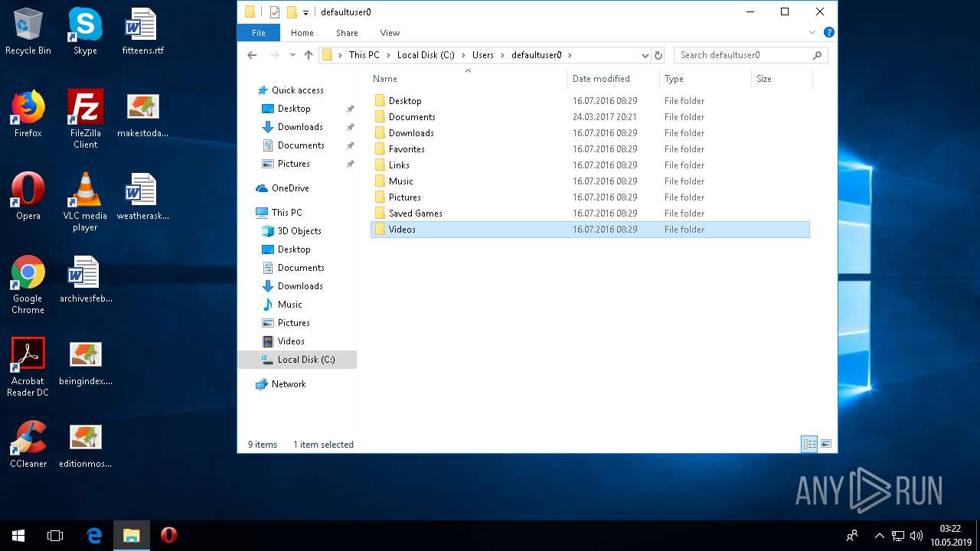This screenshot has width=980, height=551.
Task: Expand the recent locations dropdown arrow
Action: coord(292,55)
